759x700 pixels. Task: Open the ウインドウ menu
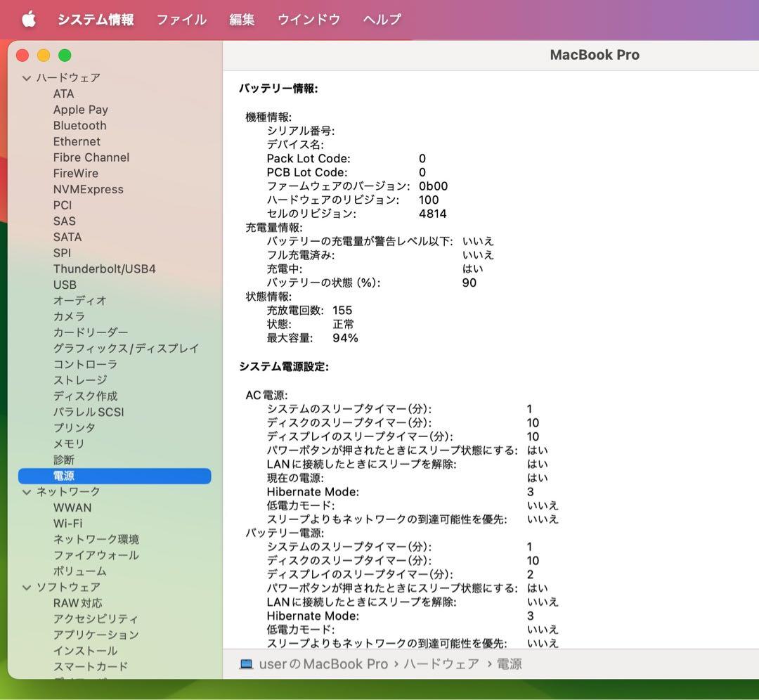[x=308, y=19]
